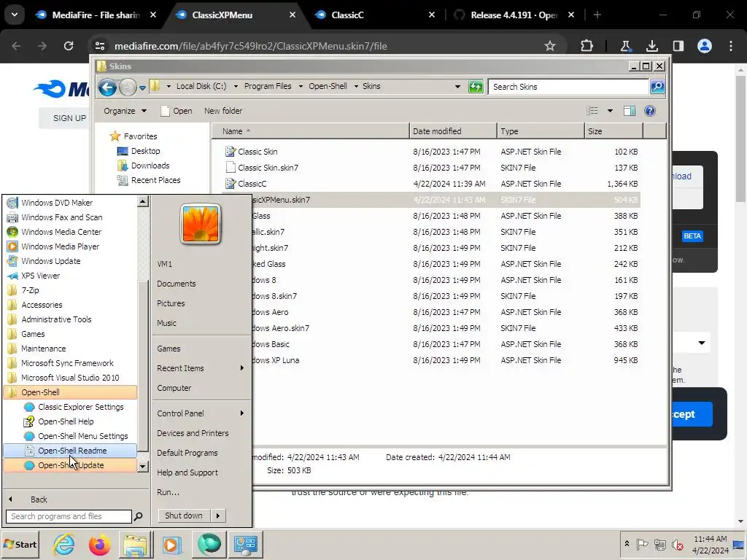Click the Open toolbar button
The height and width of the screenshot is (560, 747).
point(177,111)
